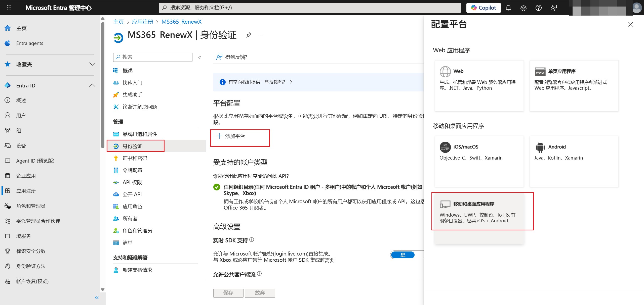Click the 应用注册 breadcrumb link
This screenshot has width=644, height=305.
tap(143, 22)
